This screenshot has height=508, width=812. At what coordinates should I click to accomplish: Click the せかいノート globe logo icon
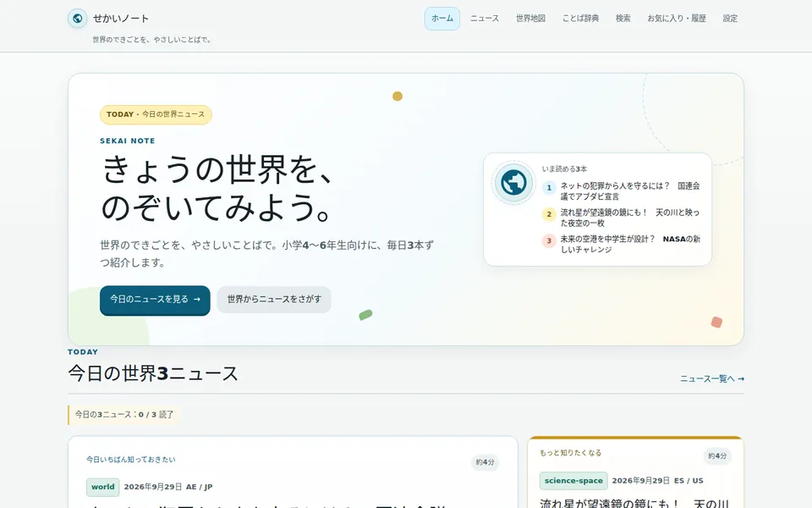point(77,19)
